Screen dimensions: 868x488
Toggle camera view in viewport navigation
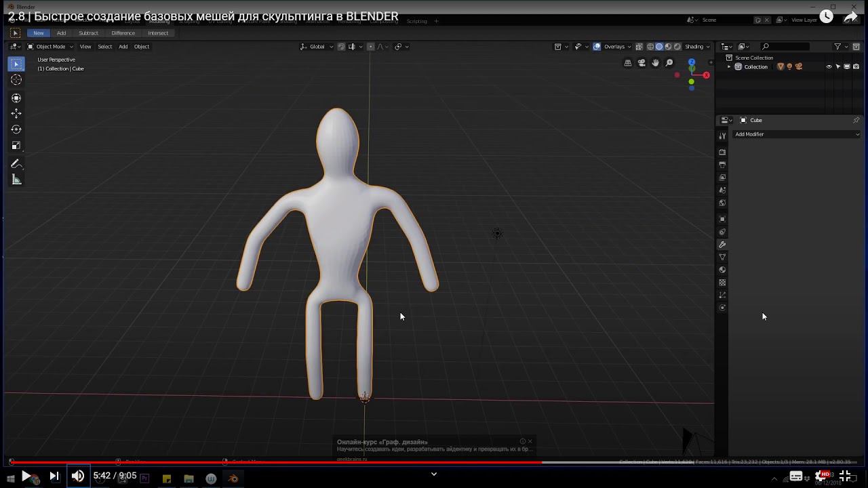(642, 63)
